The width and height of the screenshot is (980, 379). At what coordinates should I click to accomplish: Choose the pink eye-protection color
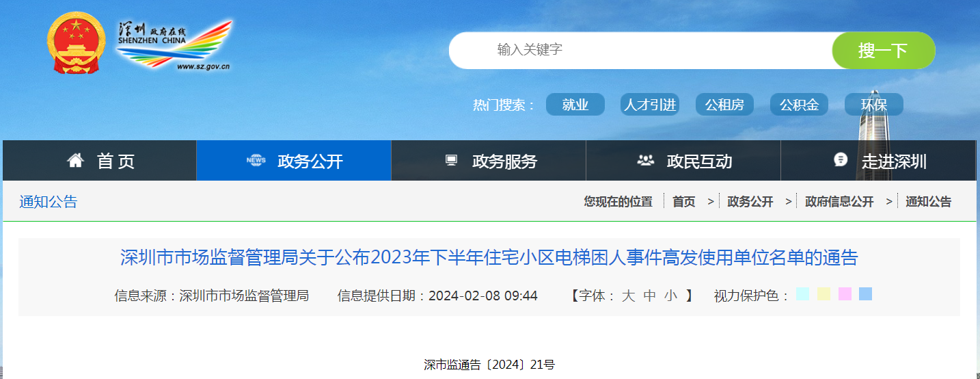pos(845,294)
